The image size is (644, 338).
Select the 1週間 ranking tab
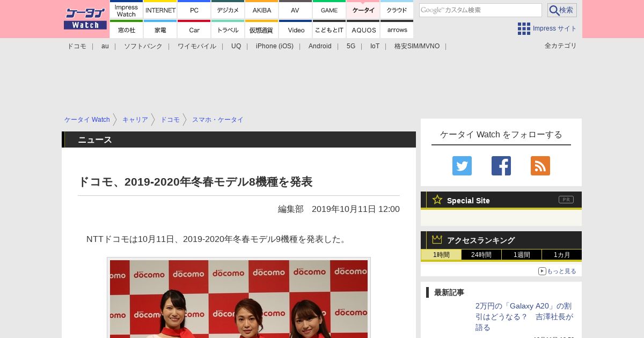point(522,255)
